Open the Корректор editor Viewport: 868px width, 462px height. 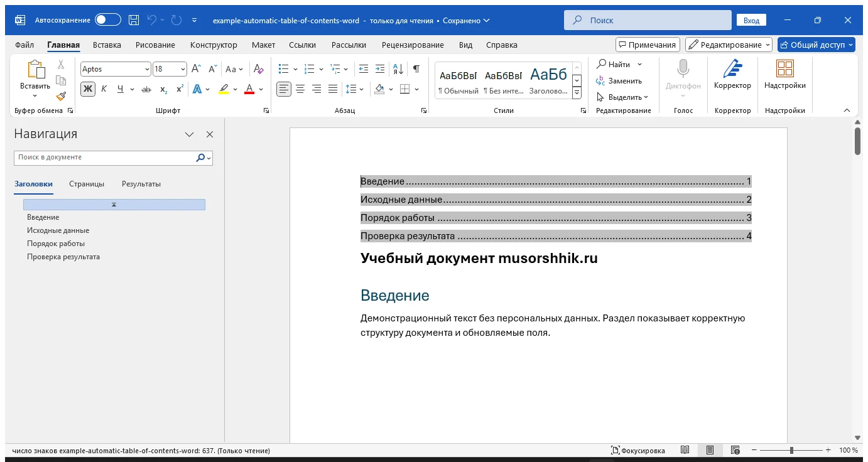pyautogui.click(x=732, y=75)
